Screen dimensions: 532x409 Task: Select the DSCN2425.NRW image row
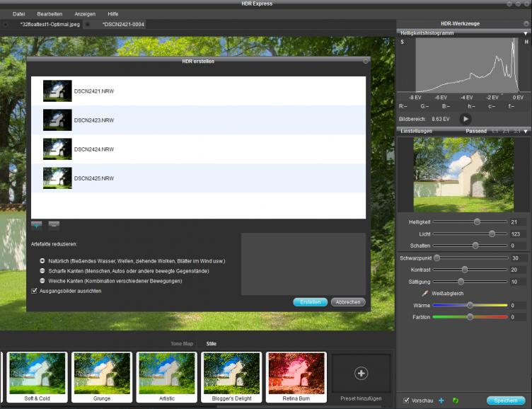199,178
